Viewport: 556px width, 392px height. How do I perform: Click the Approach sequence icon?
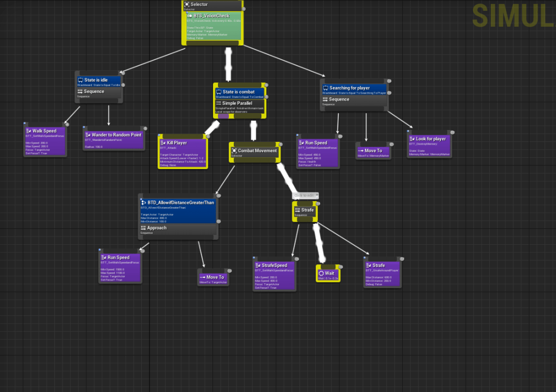[143, 228]
